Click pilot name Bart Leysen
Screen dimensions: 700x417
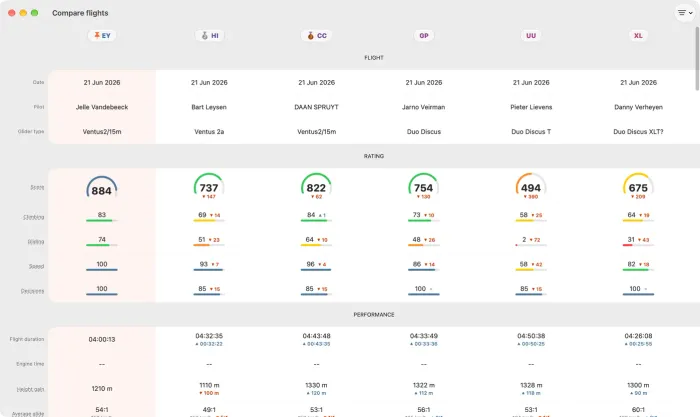tap(209, 107)
